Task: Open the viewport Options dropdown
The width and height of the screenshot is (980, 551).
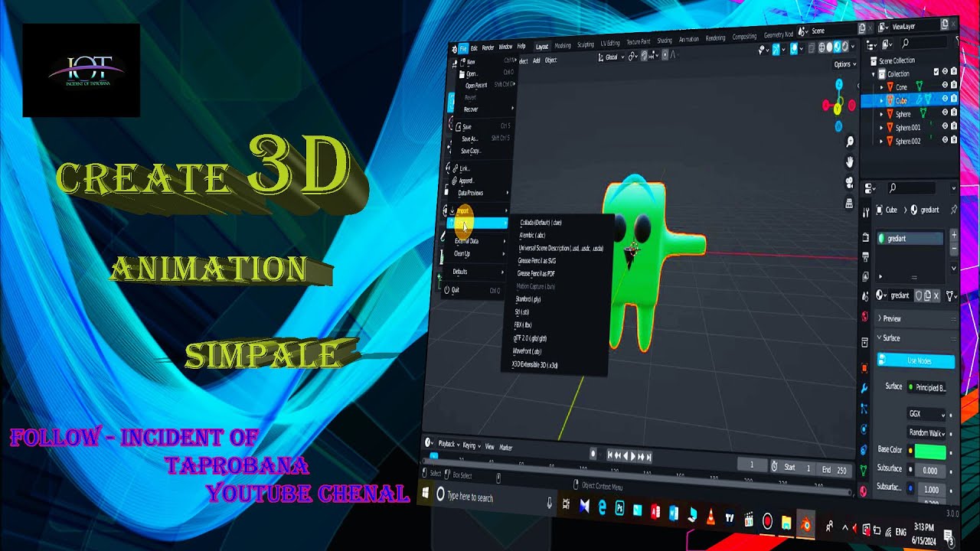Action: pos(844,64)
